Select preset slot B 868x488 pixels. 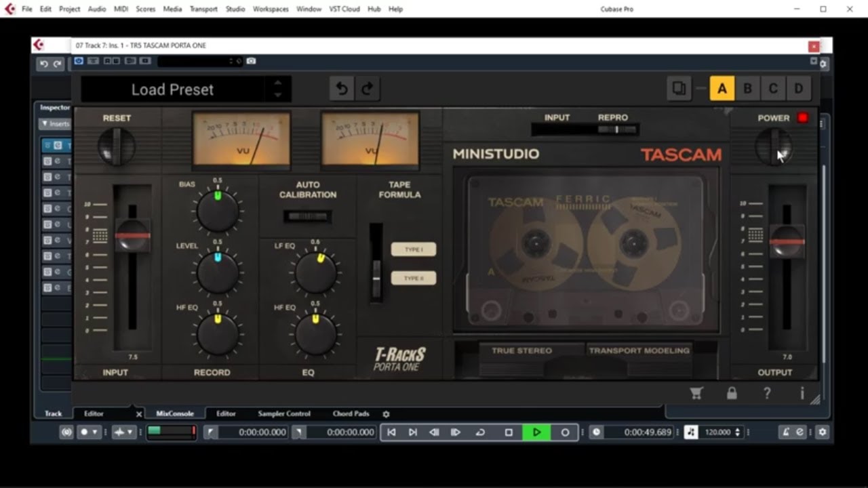747,89
